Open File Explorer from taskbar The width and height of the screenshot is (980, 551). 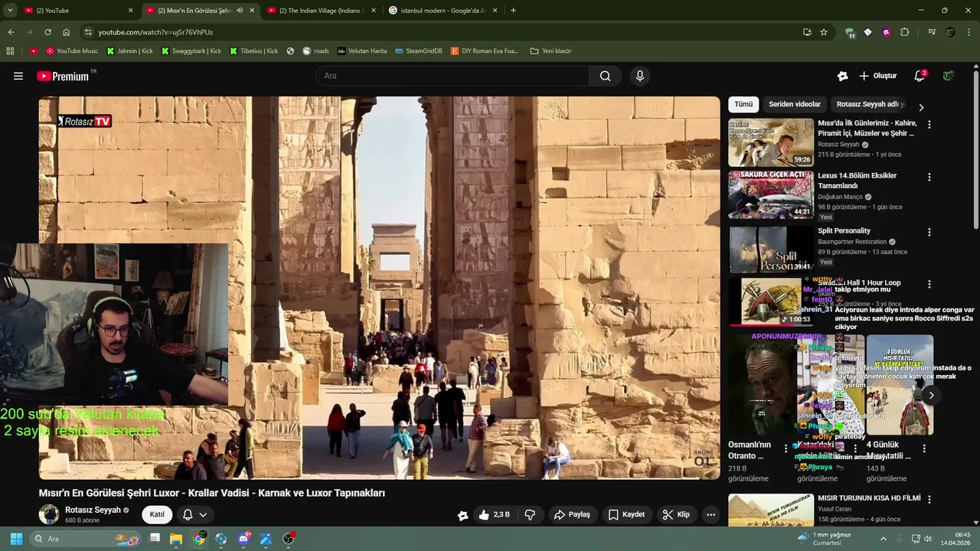click(x=175, y=539)
